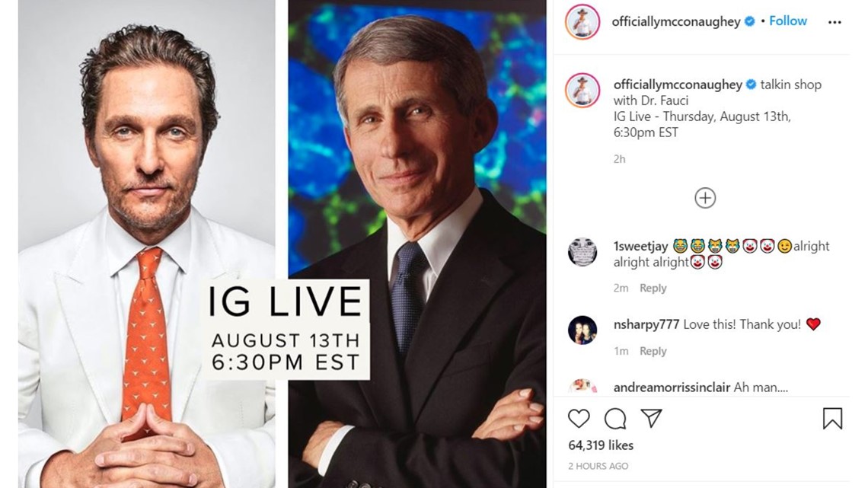
Task: Click the IG LIVE post image
Action: [282, 244]
